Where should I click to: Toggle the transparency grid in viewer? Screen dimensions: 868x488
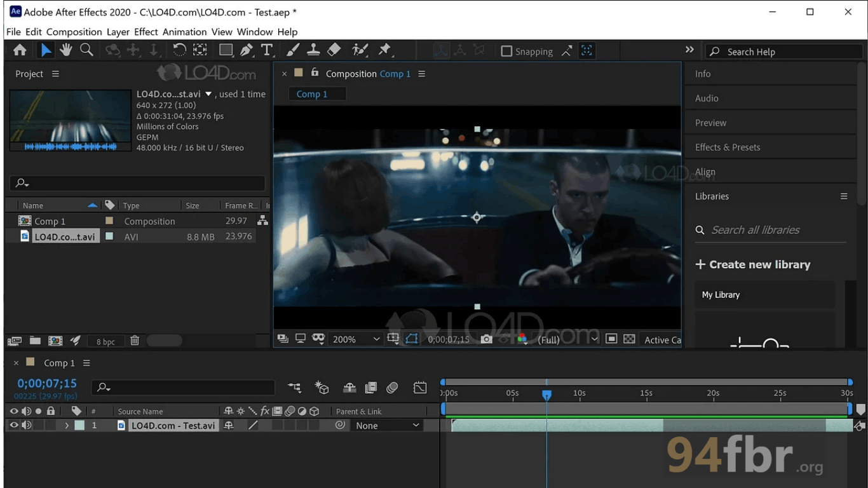coord(629,339)
